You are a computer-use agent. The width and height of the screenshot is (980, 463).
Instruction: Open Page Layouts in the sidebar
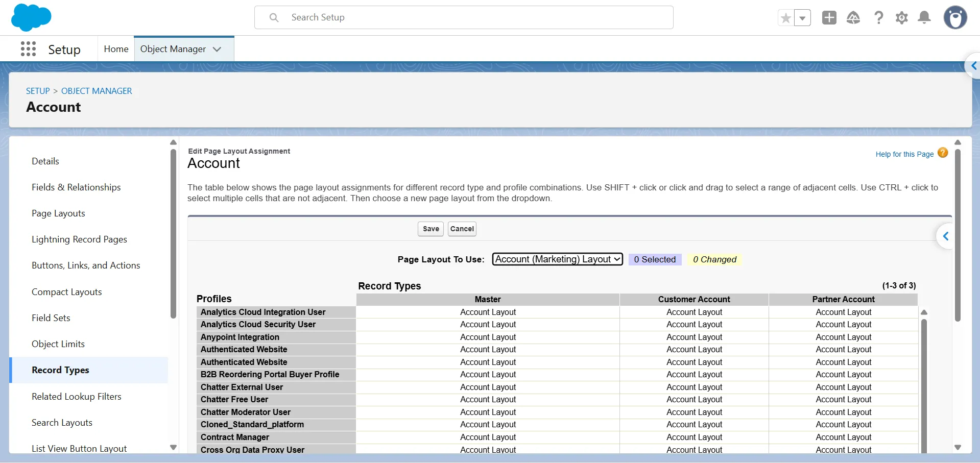pos(58,213)
